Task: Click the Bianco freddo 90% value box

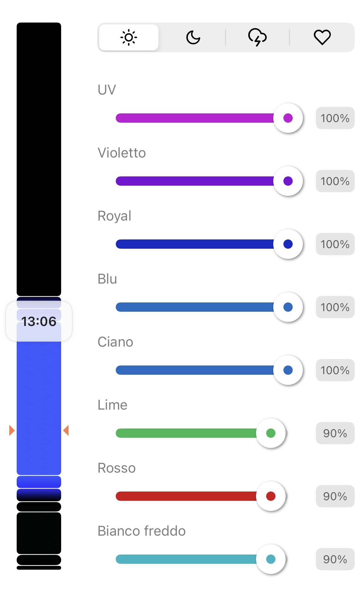Action: (x=335, y=559)
